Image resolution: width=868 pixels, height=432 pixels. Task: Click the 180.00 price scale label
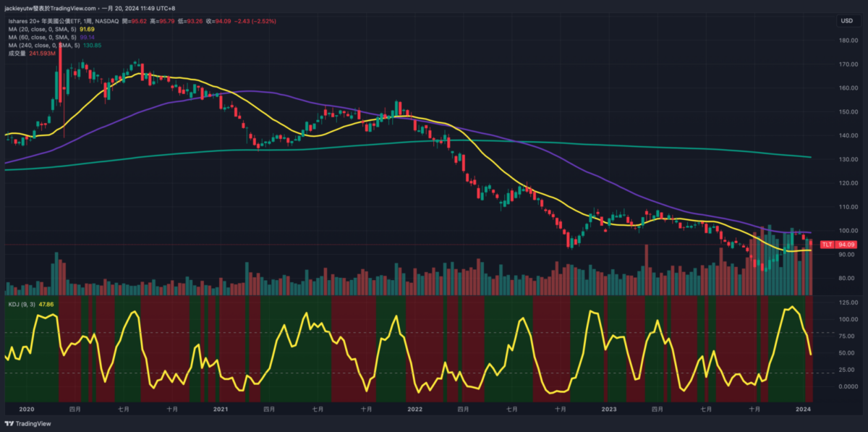[848, 41]
